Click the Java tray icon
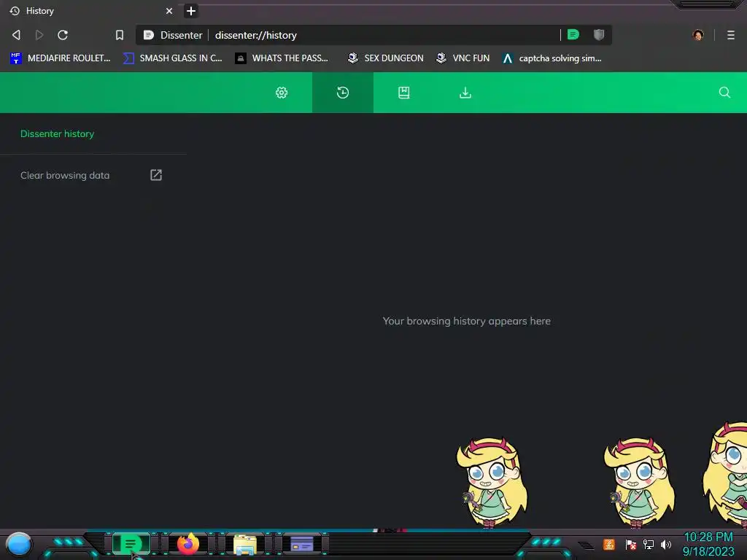 point(609,544)
